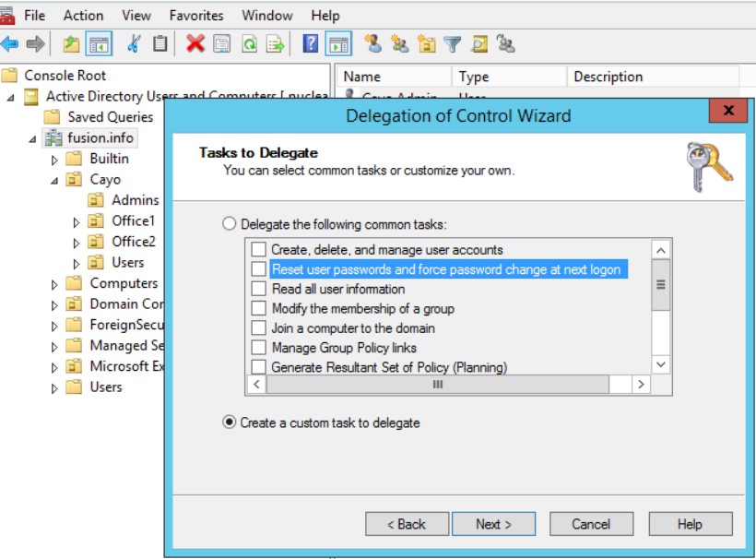Click the Find objects toolbar icon
Viewport: 756px width, 559px height.
point(479,44)
